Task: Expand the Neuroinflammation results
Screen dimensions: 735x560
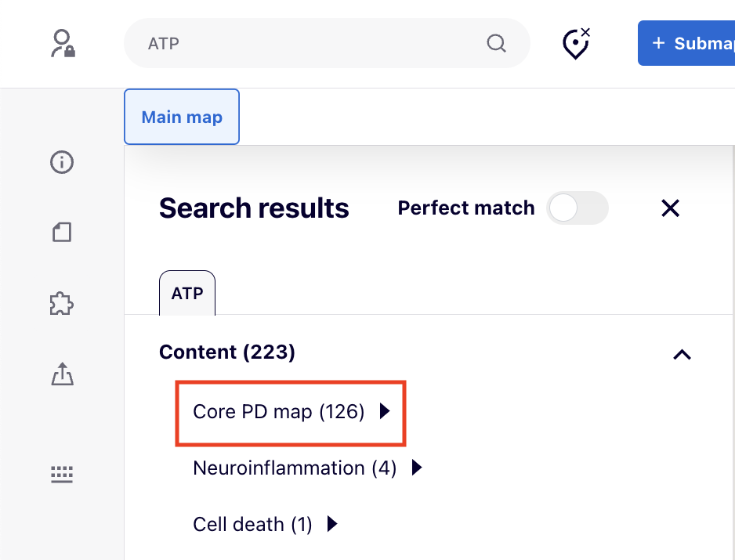Action: point(416,468)
